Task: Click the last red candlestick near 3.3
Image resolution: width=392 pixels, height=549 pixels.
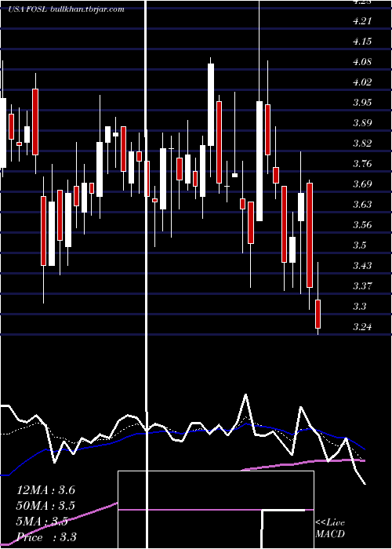Action: click(318, 314)
